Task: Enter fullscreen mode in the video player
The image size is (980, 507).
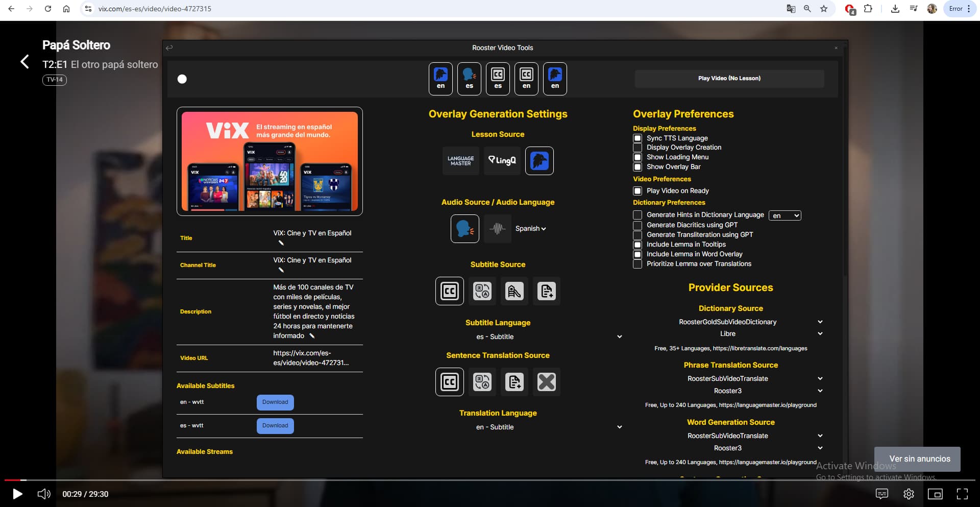Action: click(962, 494)
